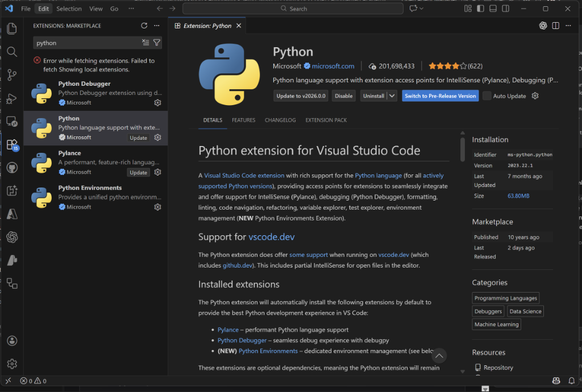582x392 pixels.
Task: Close the Extension: Python tab
Action: [x=239, y=26]
